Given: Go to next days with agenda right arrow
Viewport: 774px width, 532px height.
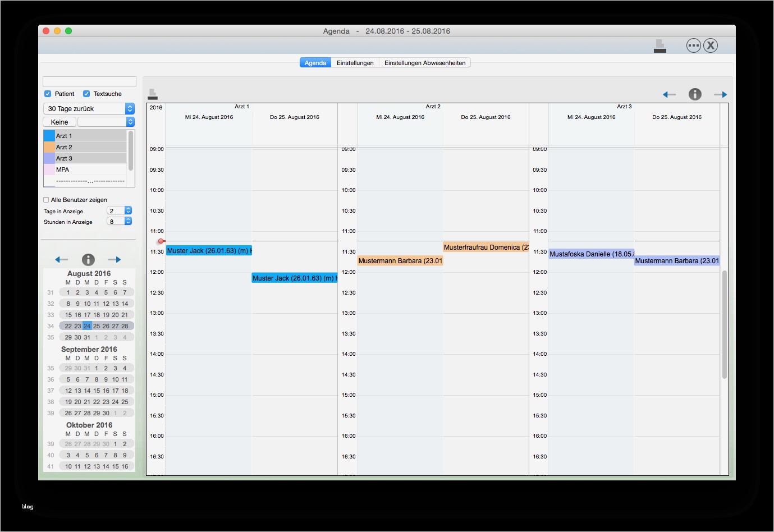Looking at the screenshot, I should click(x=721, y=94).
